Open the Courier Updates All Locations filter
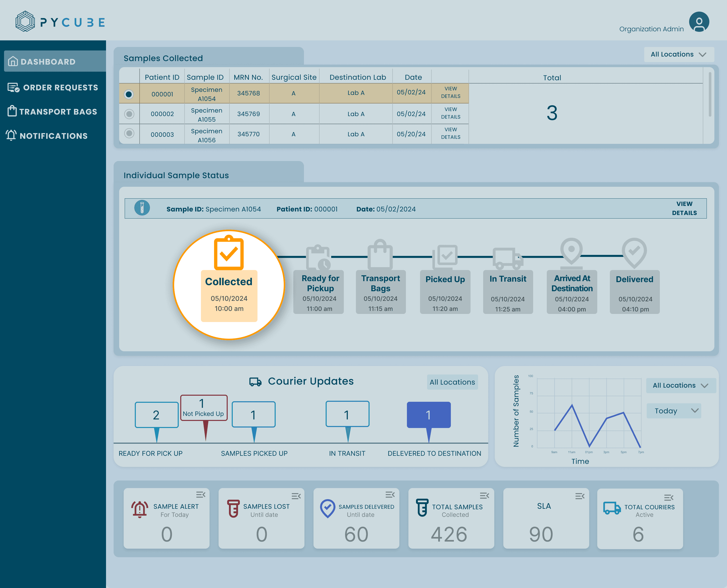The image size is (727, 588). [x=452, y=382]
